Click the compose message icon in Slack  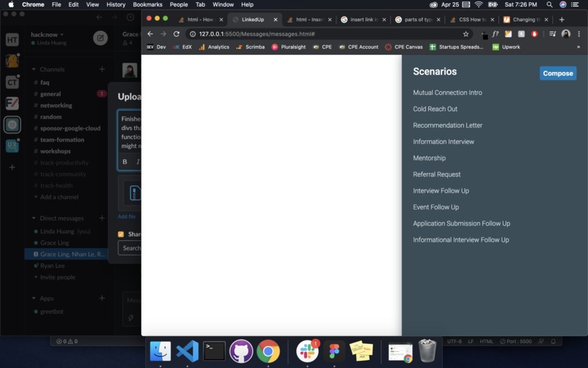[x=100, y=38]
